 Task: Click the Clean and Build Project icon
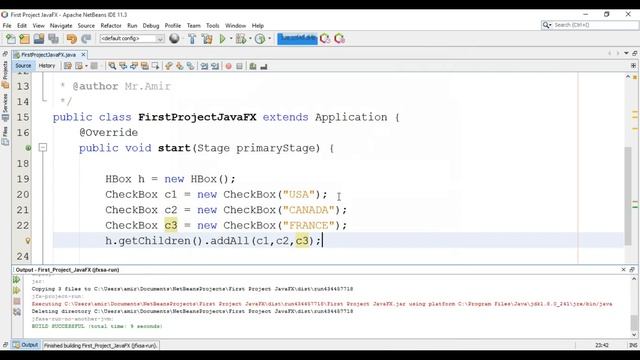[x=207, y=39]
